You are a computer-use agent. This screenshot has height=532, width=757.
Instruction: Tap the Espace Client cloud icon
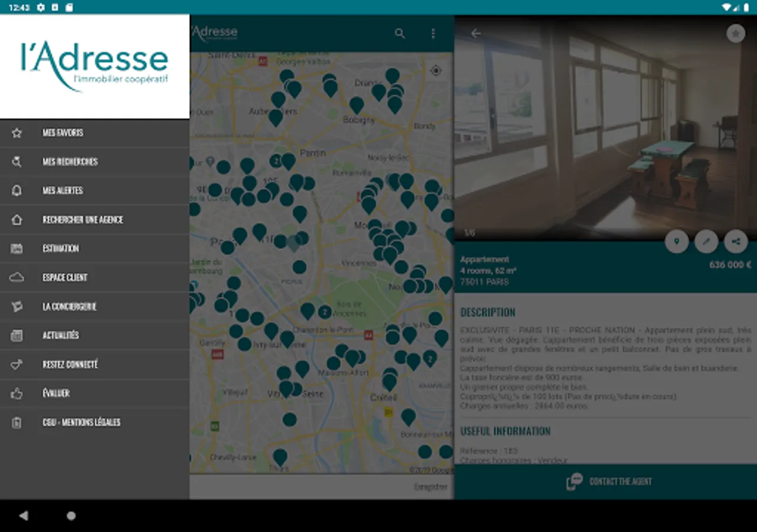pyautogui.click(x=17, y=277)
